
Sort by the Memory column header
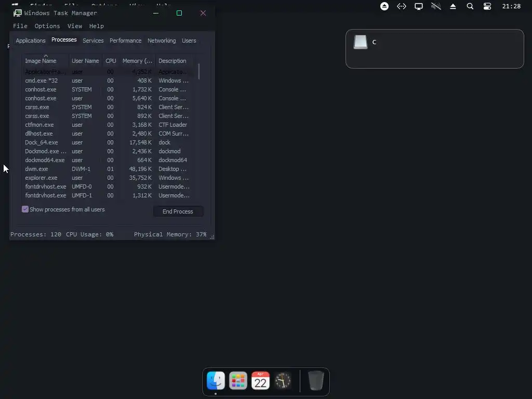click(137, 61)
